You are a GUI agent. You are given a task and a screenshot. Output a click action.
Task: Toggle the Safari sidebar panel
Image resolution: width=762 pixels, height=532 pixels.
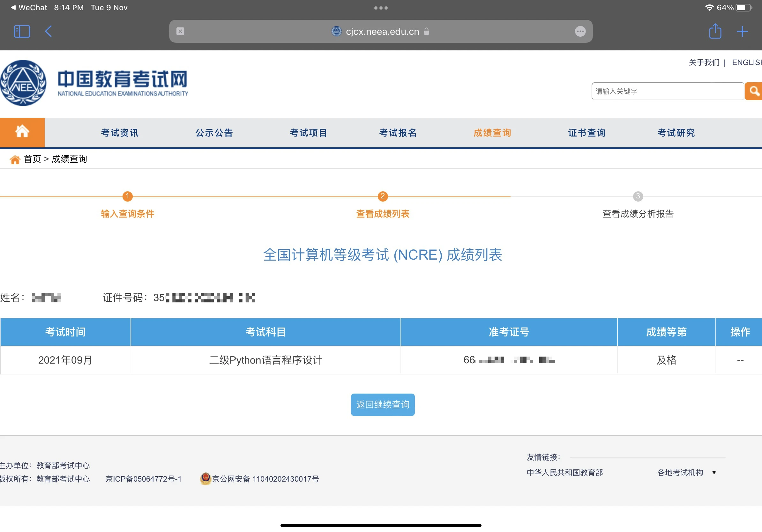point(22,32)
